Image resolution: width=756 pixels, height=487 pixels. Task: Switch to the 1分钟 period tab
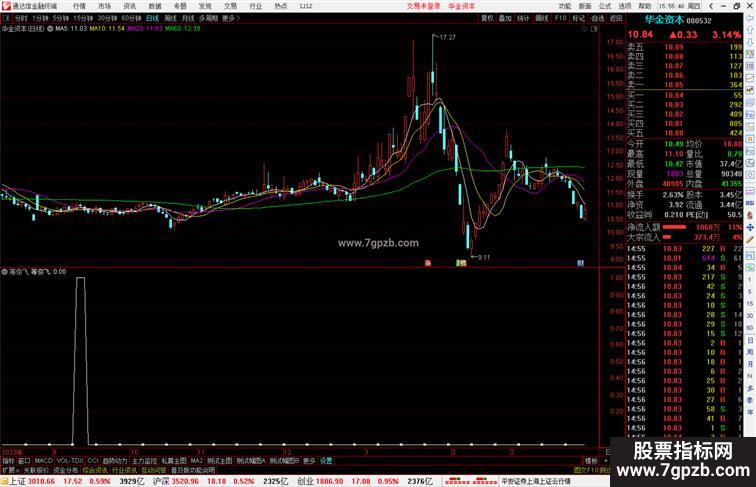pos(40,18)
